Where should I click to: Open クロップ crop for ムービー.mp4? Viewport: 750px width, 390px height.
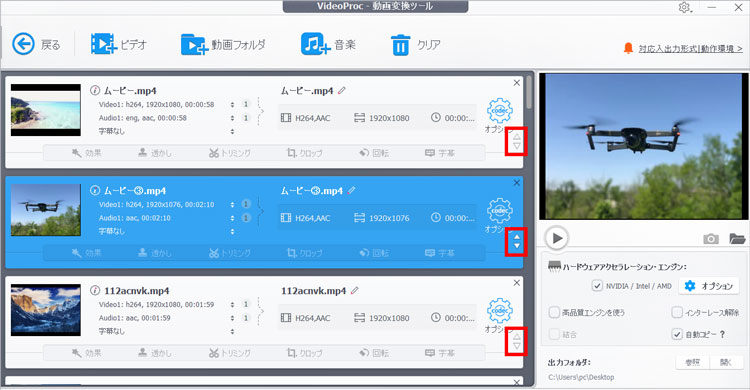304,153
